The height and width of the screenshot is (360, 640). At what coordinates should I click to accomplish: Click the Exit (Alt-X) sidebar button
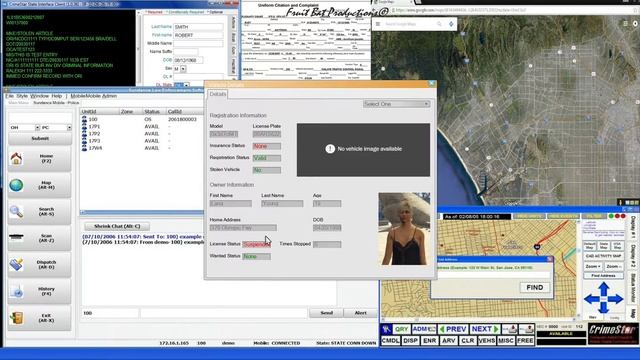coord(39,318)
